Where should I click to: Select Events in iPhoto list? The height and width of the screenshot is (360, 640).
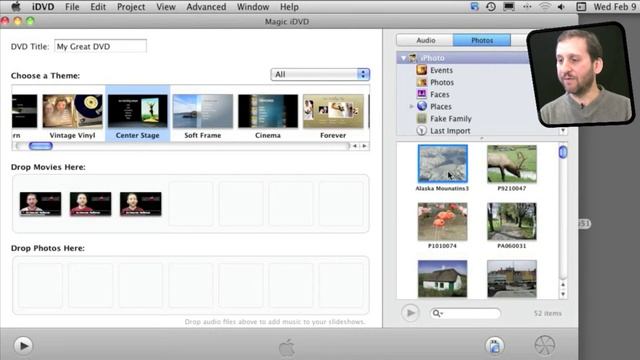click(441, 70)
